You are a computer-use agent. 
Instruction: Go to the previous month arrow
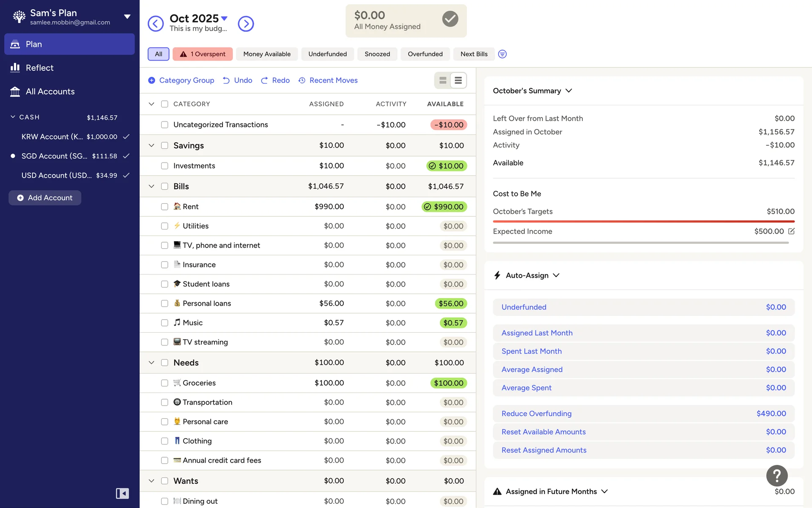point(155,24)
